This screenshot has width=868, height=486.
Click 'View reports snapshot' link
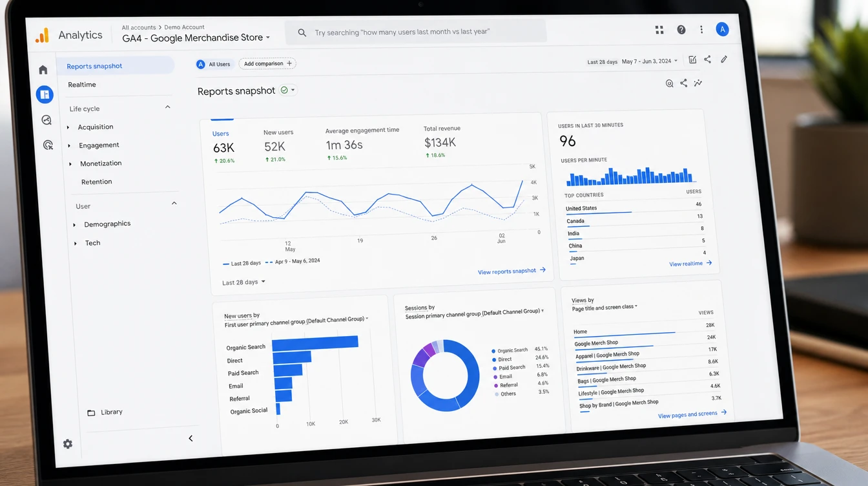tap(512, 271)
